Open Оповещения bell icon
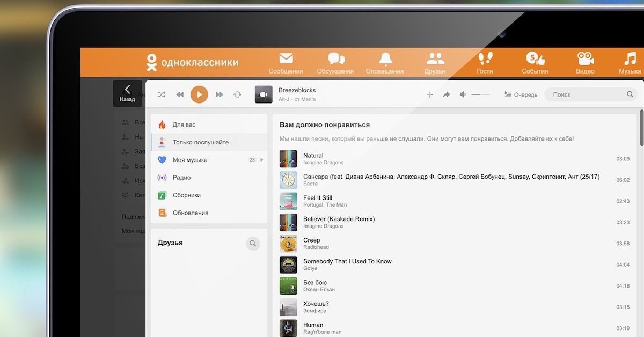Viewport: 644px width, 337px height. 385,58
